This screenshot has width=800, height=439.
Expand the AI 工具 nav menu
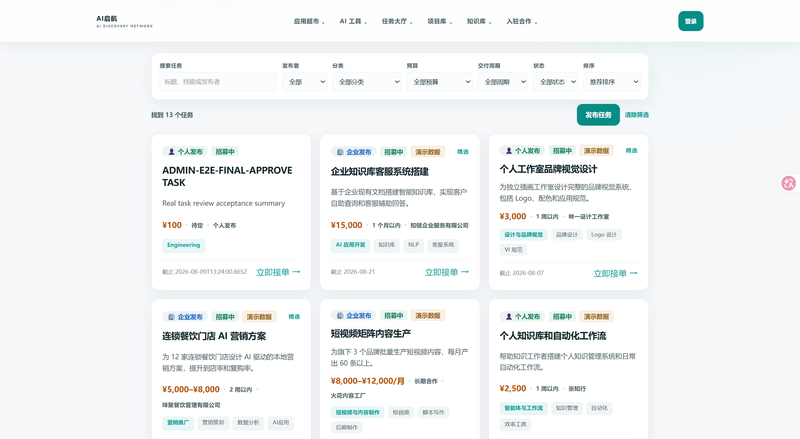(x=353, y=21)
